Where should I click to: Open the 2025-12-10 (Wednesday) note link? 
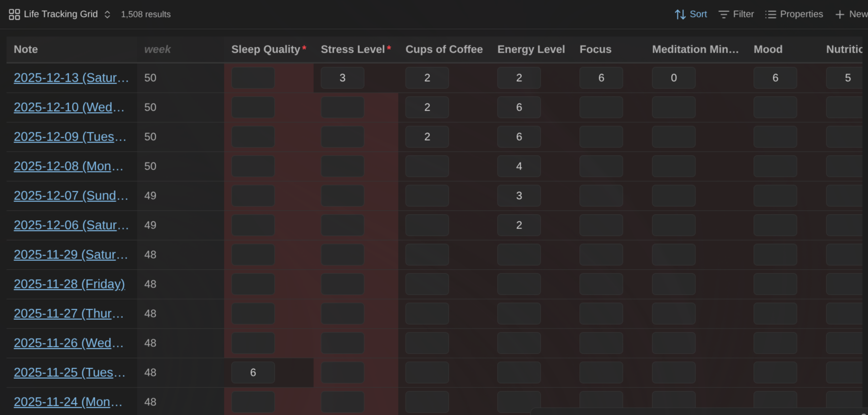69,107
